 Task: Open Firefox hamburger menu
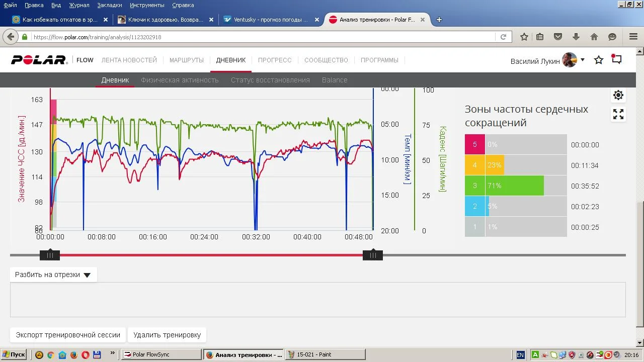(633, 37)
